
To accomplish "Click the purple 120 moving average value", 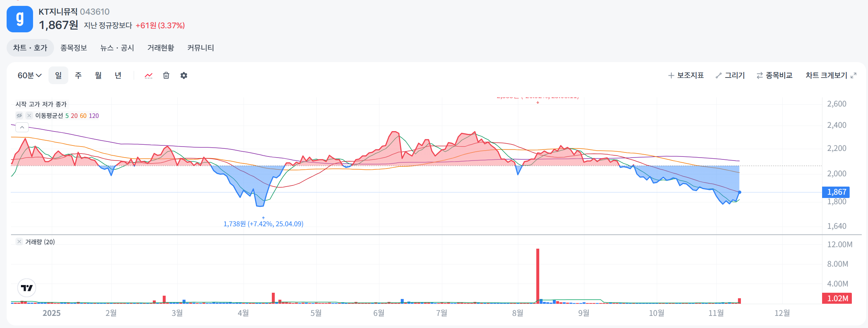I will point(94,116).
